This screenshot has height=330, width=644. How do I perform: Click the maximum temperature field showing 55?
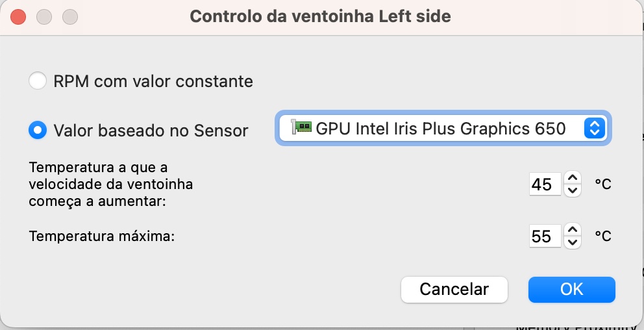pyautogui.click(x=544, y=236)
